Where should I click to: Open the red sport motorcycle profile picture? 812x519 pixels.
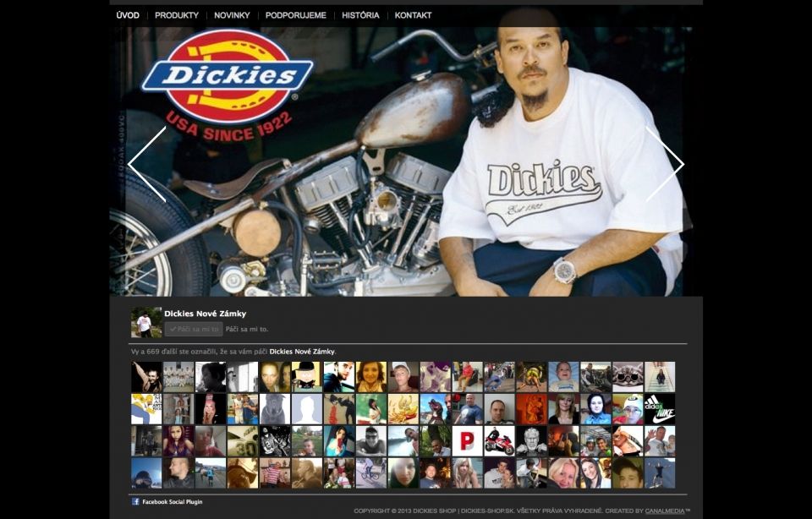[x=499, y=441]
